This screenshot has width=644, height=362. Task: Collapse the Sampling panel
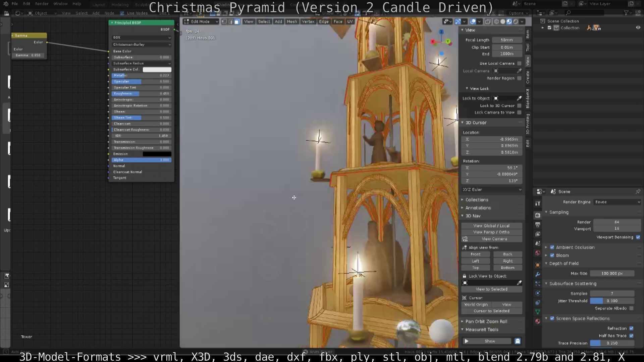click(558, 212)
